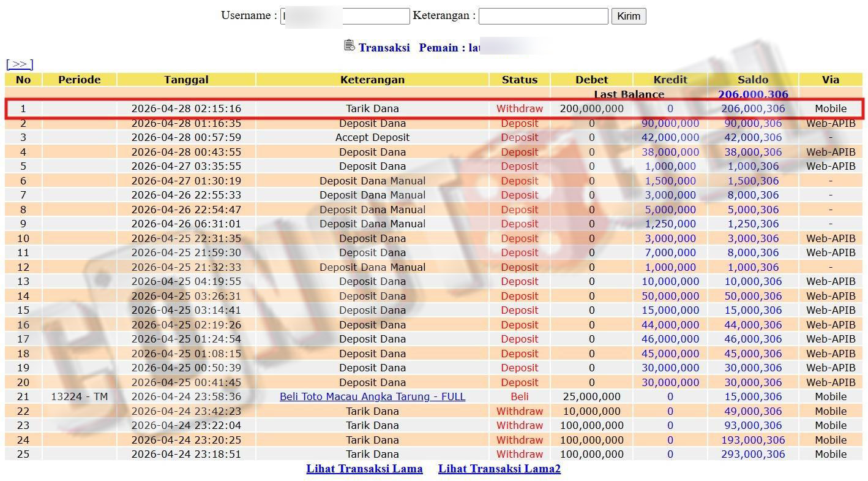
Task: Click the 42,000,306 saldo value
Action: (753, 137)
